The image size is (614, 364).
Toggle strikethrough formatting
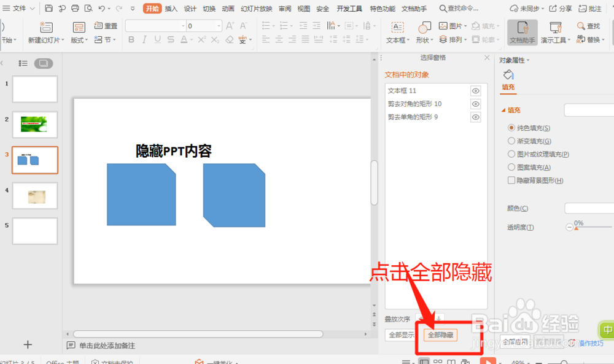171,39
